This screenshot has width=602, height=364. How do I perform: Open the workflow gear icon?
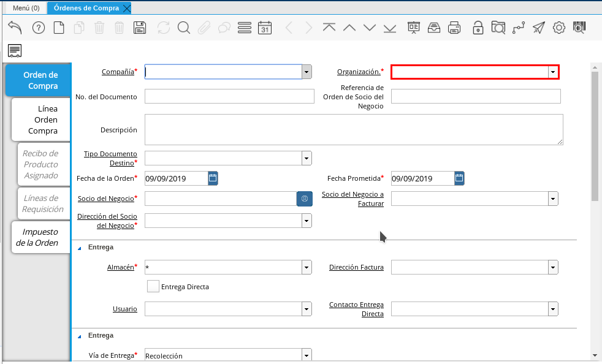[558, 28]
